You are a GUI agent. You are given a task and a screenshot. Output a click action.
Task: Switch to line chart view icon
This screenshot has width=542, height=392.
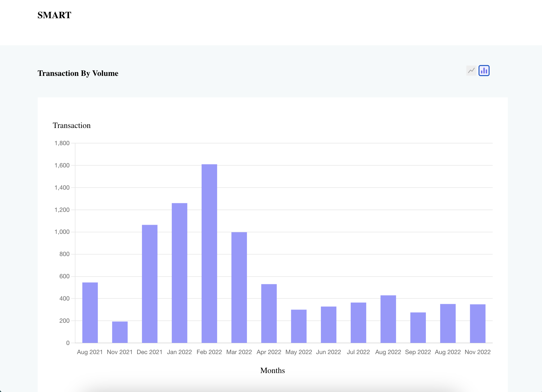[x=471, y=71]
